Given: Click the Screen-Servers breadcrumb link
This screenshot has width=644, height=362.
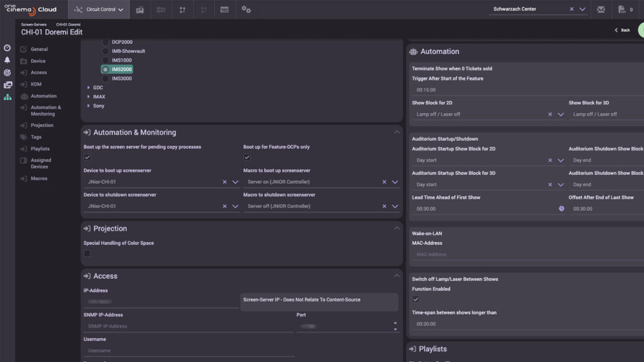Looking at the screenshot, I should (x=34, y=25).
